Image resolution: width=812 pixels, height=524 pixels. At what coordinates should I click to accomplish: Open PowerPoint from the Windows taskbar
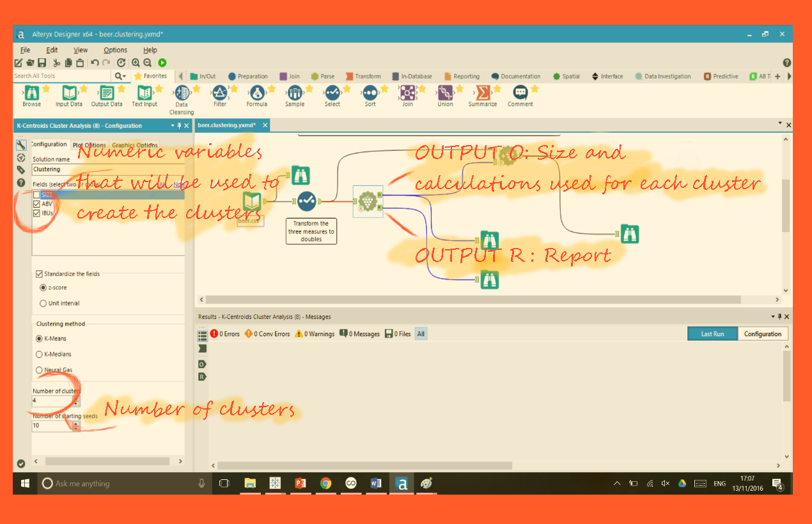(301, 484)
